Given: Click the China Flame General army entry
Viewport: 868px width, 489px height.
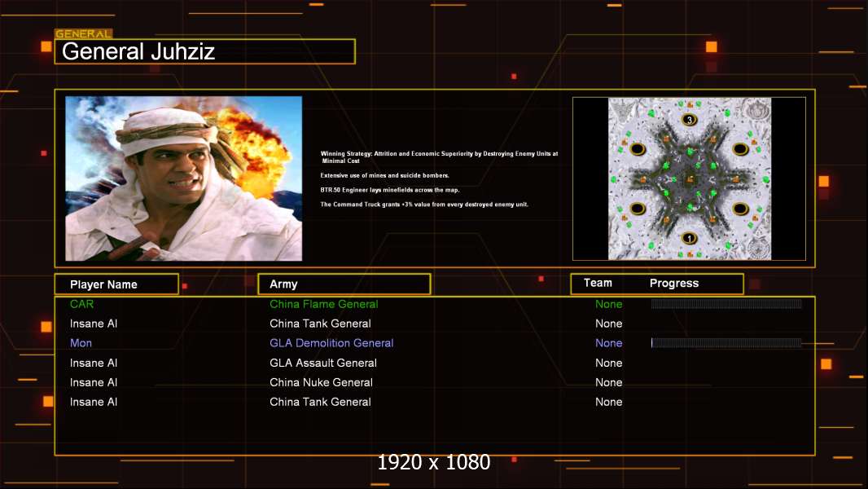Looking at the screenshot, I should (x=324, y=304).
